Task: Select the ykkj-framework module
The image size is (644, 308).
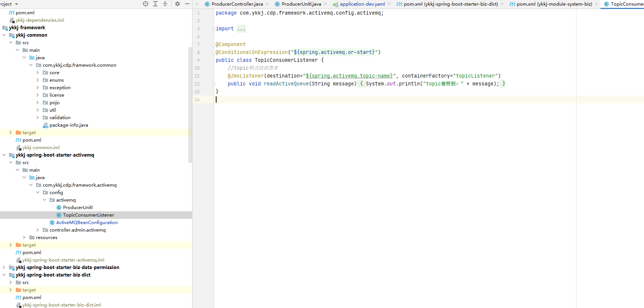Action: click(27, 27)
